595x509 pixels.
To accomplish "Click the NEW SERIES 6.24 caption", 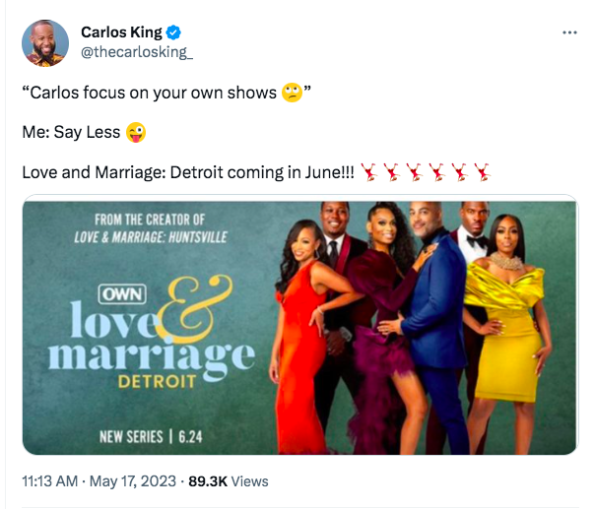I will coord(151,437).
